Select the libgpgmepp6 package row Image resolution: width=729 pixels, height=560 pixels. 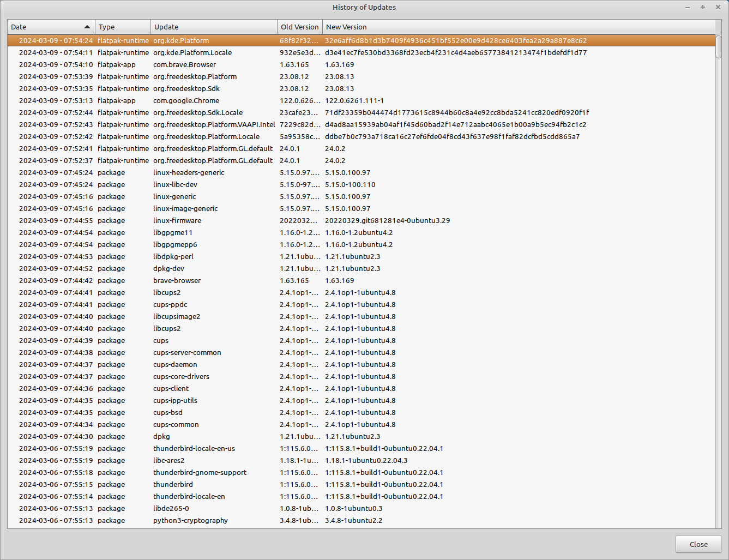pos(361,244)
